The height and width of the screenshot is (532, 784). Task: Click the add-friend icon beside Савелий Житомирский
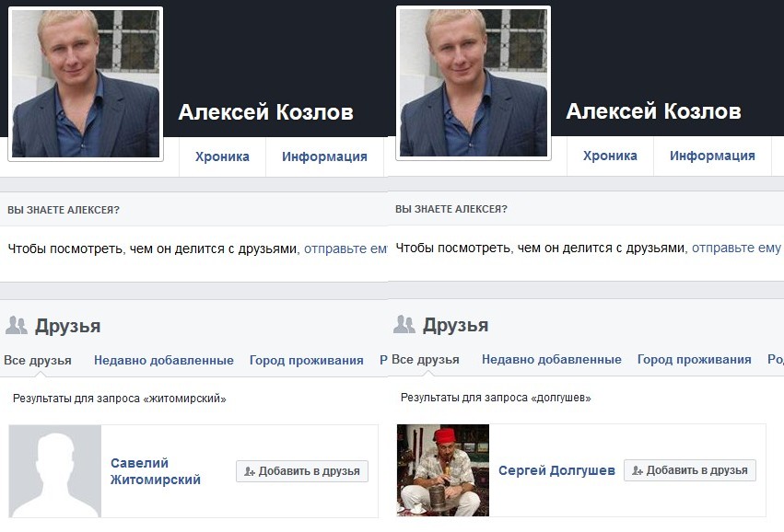[250, 471]
